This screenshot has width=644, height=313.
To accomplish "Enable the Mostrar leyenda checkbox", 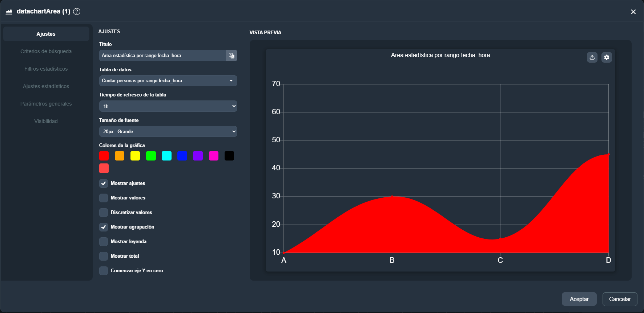I will click(104, 242).
